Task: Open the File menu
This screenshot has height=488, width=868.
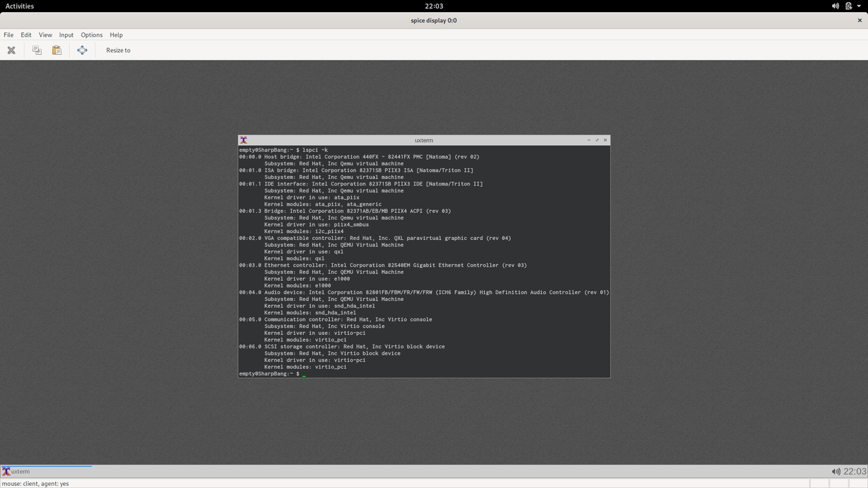Action: [x=9, y=35]
